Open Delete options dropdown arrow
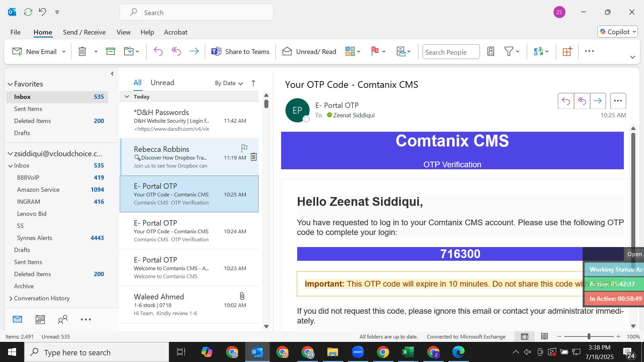 pyautogui.click(x=96, y=52)
